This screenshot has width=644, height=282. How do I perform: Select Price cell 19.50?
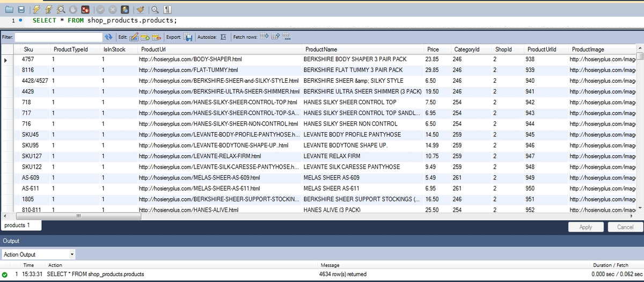coord(437,91)
